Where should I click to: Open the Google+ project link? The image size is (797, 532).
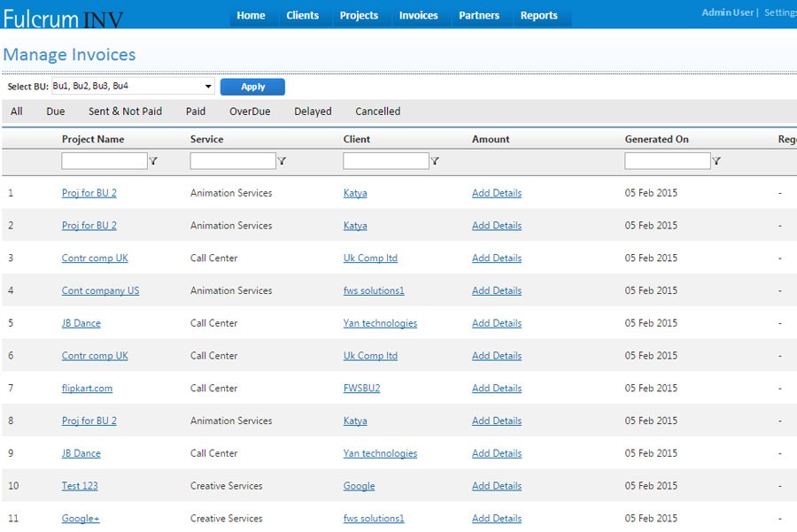pyautogui.click(x=81, y=518)
